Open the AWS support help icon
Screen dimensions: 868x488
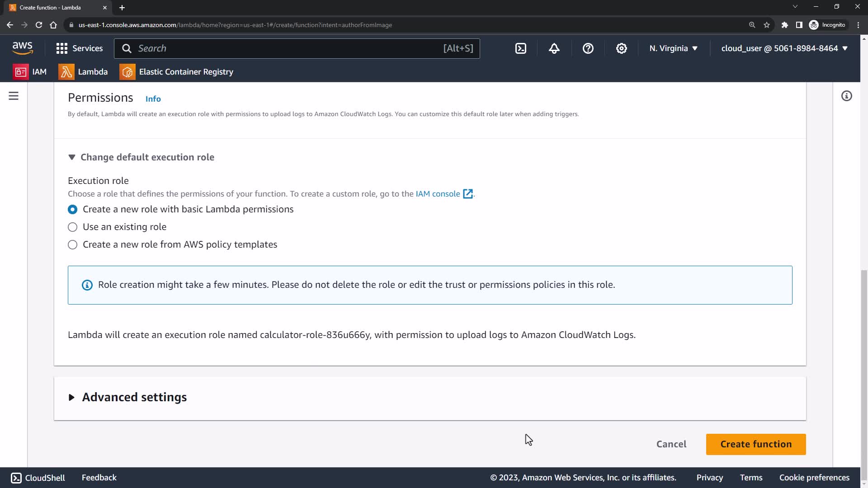click(x=588, y=48)
